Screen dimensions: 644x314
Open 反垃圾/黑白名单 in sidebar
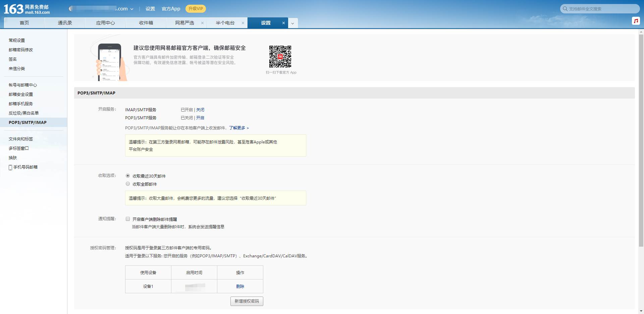click(x=24, y=113)
